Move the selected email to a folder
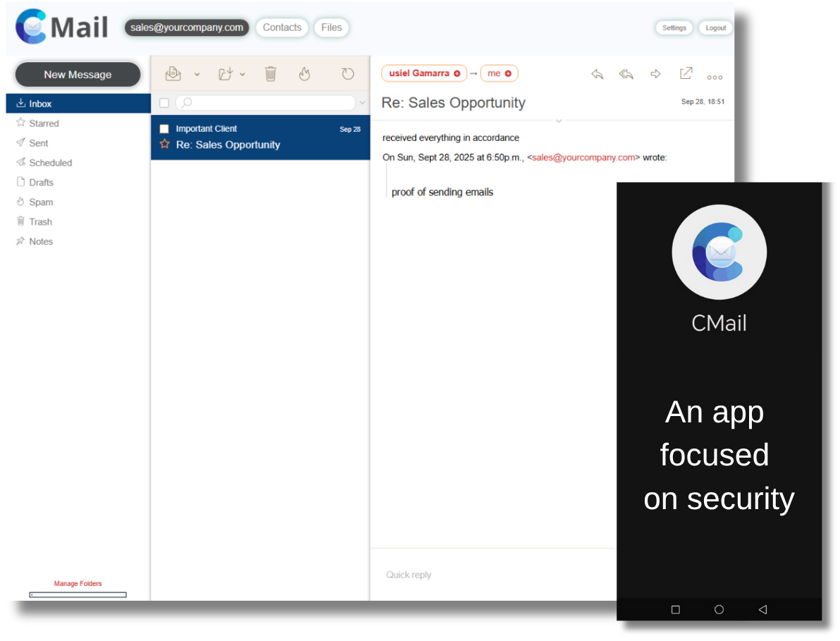840x641 pixels. click(226, 73)
